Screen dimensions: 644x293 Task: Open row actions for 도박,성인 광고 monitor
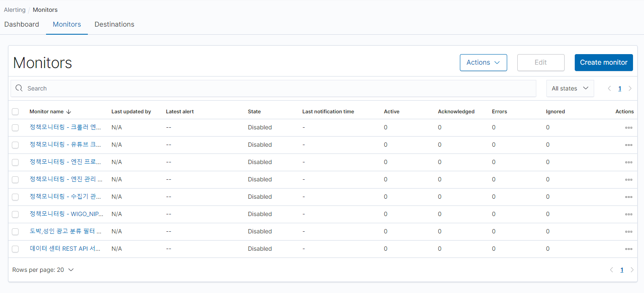[x=628, y=232]
